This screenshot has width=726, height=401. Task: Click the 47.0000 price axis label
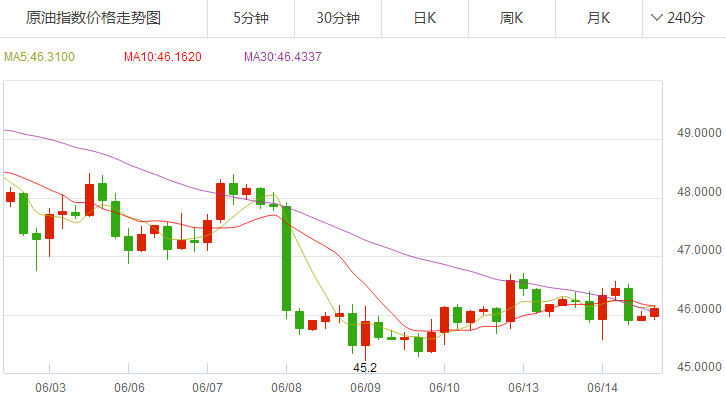[699, 250]
